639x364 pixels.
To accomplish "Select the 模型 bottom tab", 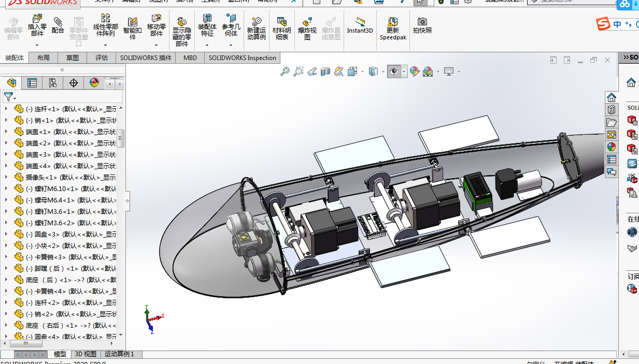I will (60, 354).
